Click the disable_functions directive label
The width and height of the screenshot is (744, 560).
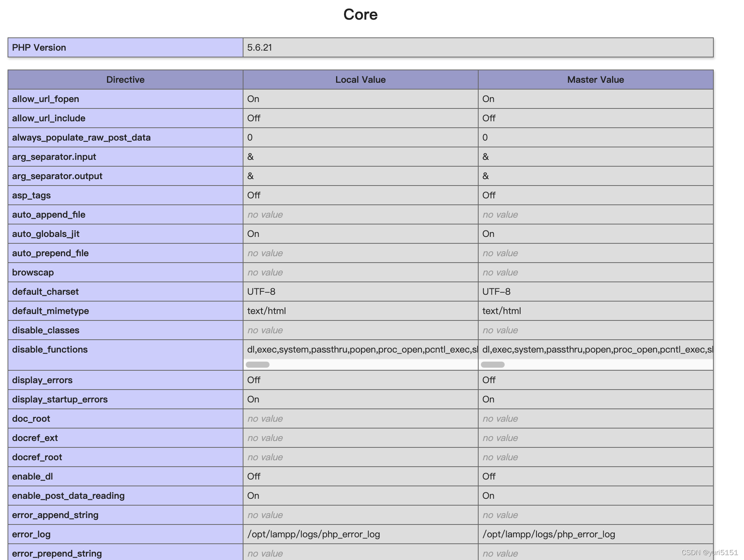click(x=50, y=350)
